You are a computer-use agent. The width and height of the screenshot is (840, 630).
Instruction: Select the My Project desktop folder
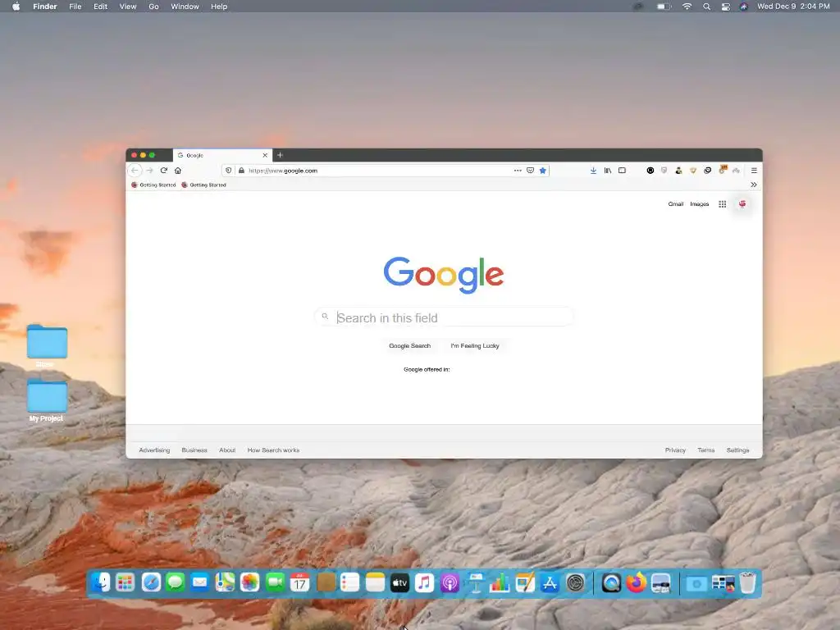click(47, 399)
